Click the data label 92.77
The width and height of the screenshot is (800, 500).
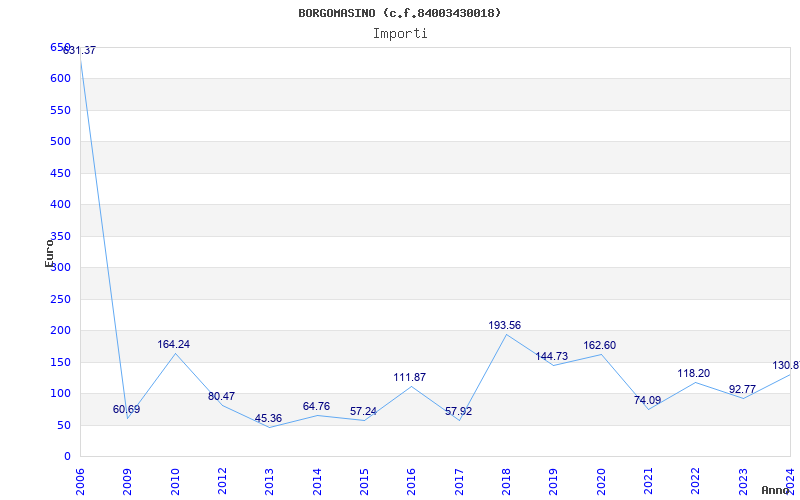click(x=742, y=389)
